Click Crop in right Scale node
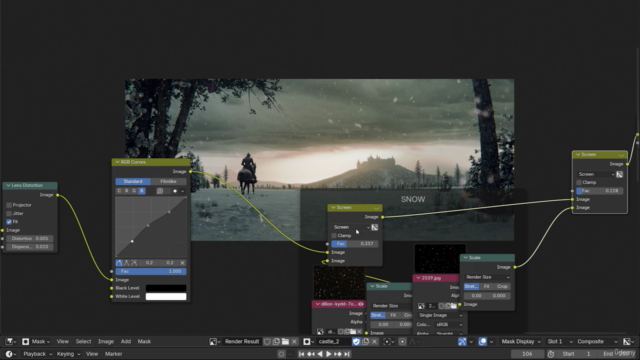640x360 pixels. (x=502, y=287)
